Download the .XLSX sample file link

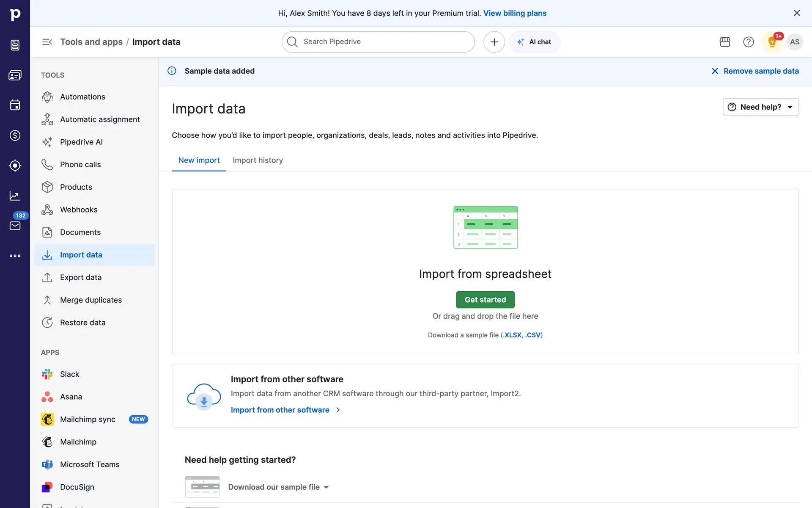click(513, 335)
